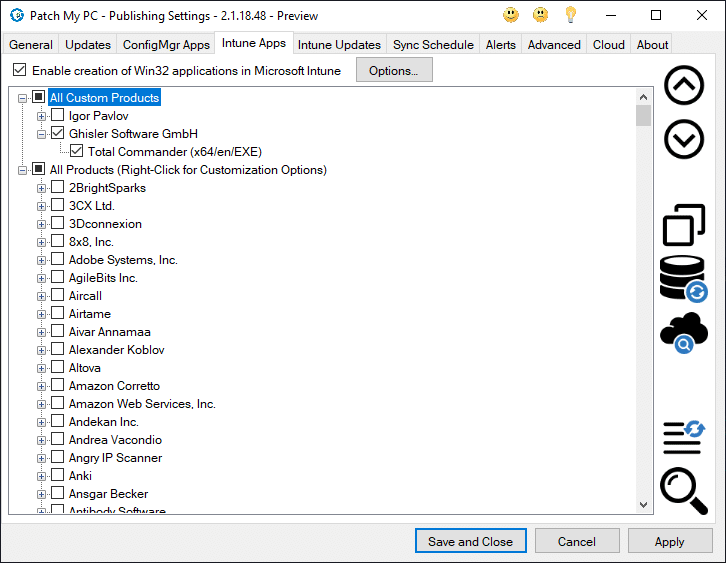The width and height of the screenshot is (726, 563).
Task: Click the scroll down arrow of vendor list
Action: click(643, 506)
